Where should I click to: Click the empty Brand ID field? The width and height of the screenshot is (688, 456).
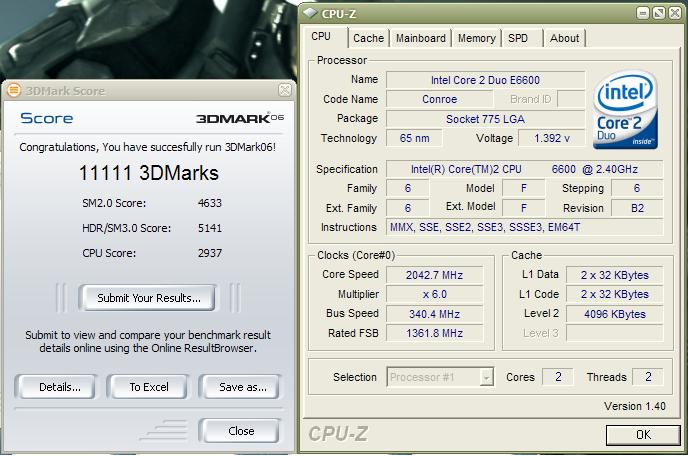(571, 99)
